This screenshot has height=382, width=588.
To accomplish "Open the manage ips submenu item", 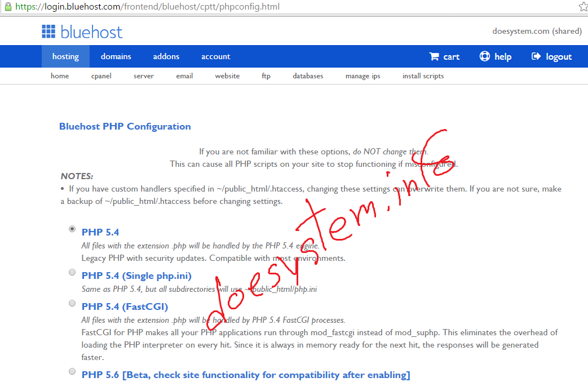I will coord(362,75).
